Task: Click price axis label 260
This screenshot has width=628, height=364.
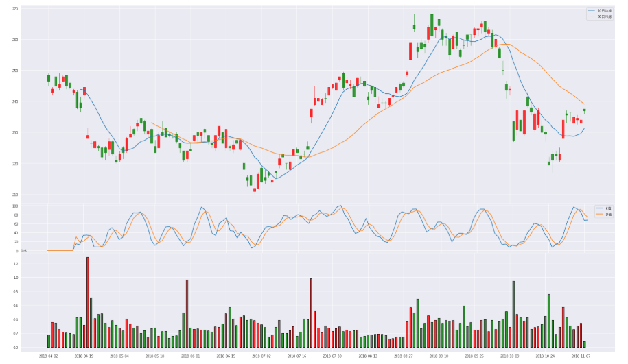Action: (x=15, y=40)
